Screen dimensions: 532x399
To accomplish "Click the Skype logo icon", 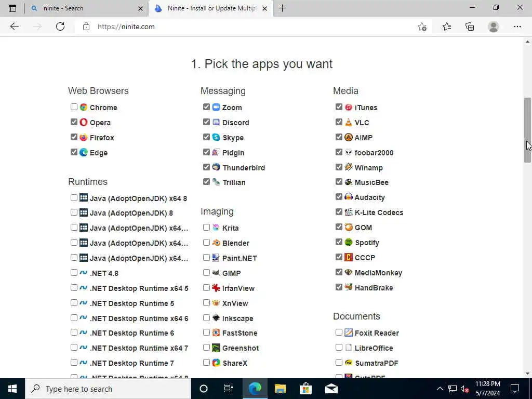I will (x=216, y=137).
